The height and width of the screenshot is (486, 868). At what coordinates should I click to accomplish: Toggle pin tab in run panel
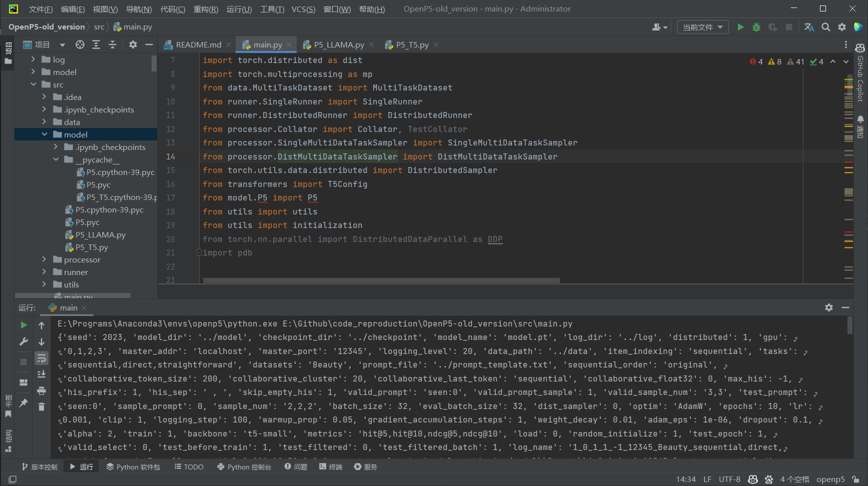pyautogui.click(x=24, y=402)
